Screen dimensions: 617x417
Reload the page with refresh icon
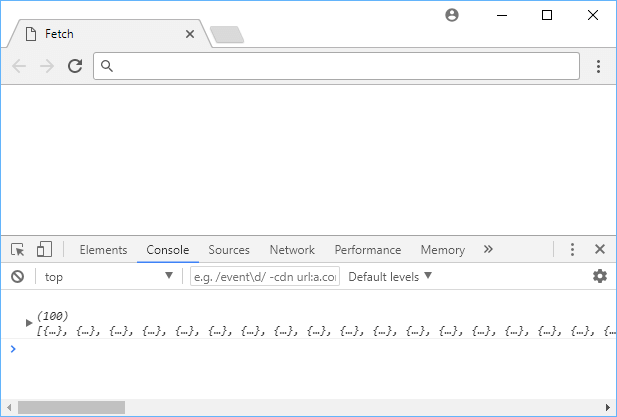(x=75, y=66)
